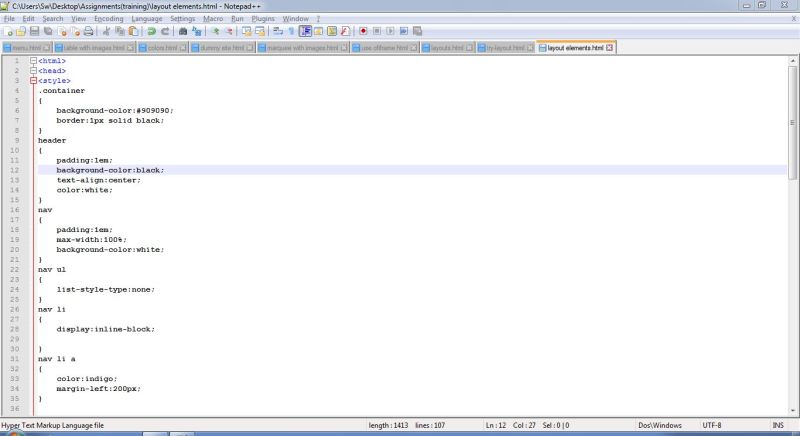This screenshot has height=436, width=800.
Task: Click the color:indigo; code line
Action: tap(87, 378)
